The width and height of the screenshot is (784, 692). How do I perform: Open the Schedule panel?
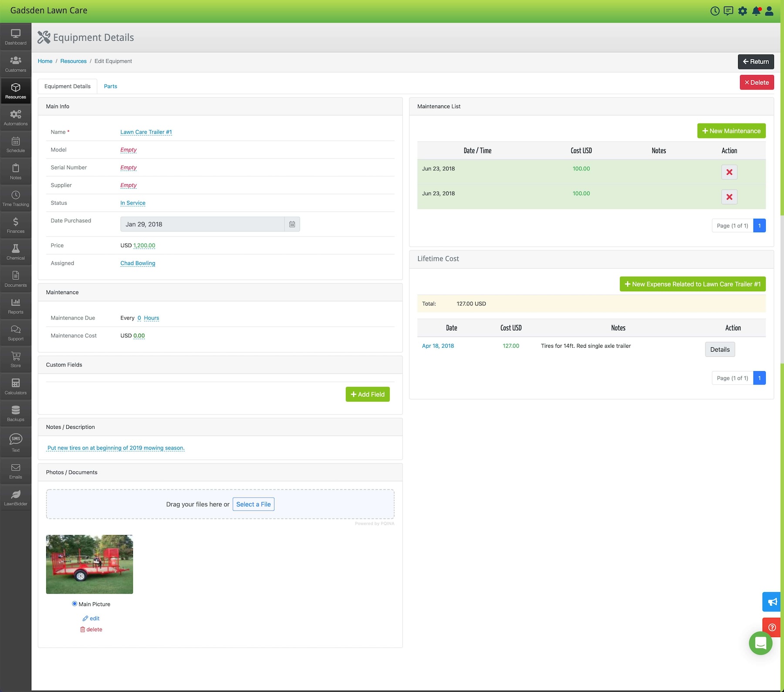tap(16, 144)
